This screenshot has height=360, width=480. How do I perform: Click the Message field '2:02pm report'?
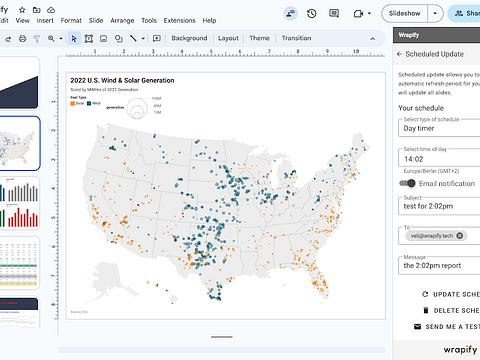[439, 265]
